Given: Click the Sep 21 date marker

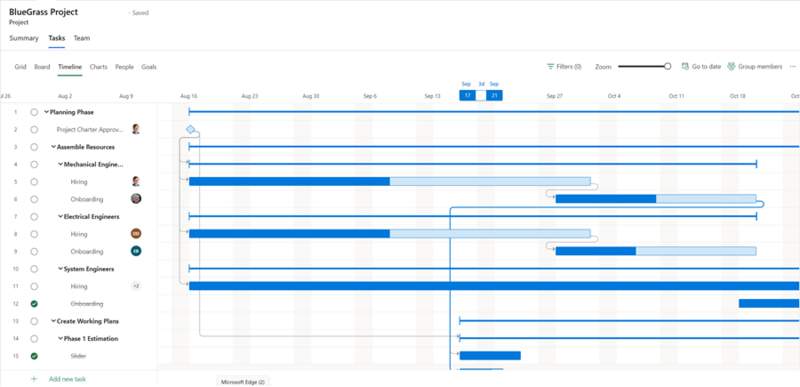Looking at the screenshot, I should click(x=494, y=95).
